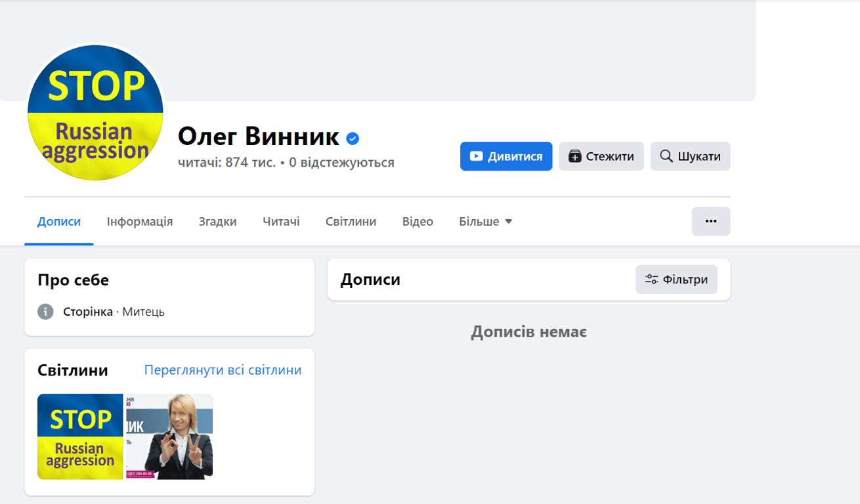This screenshot has width=860, height=504.
Task: Open the STOP Russian aggression profile picture
Action: (95, 113)
